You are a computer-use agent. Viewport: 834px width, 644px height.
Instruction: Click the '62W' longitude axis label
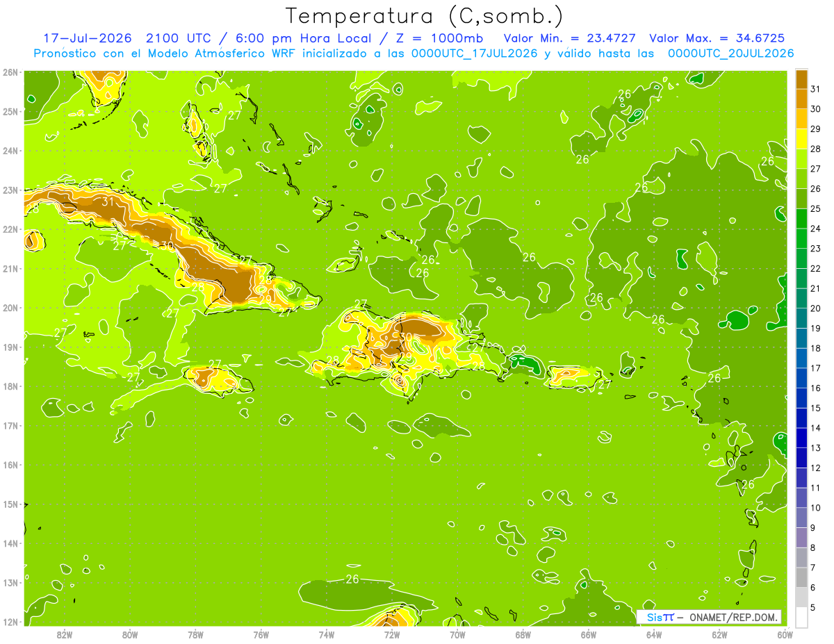click(x=719, y=634)
